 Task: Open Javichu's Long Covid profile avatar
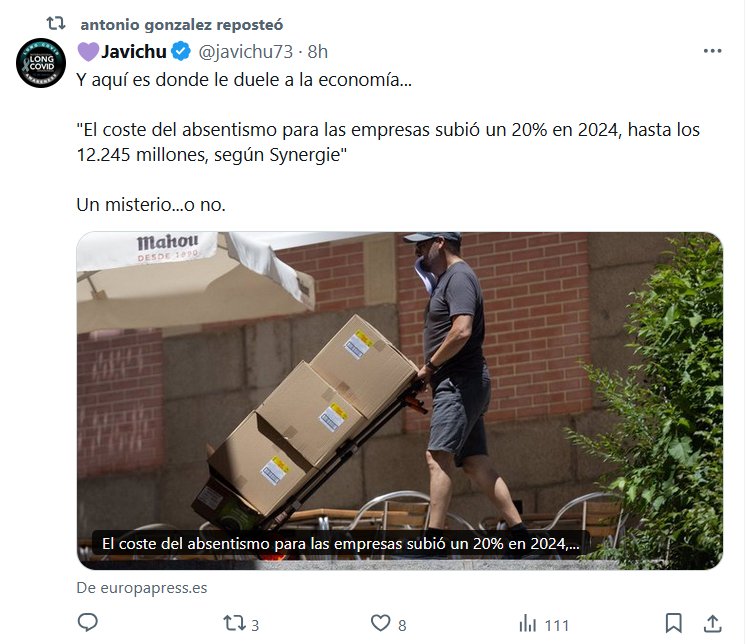[x=41, y=63]
